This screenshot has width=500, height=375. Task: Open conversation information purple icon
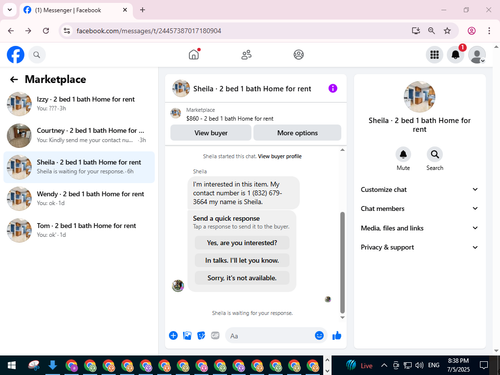point(333,88)
